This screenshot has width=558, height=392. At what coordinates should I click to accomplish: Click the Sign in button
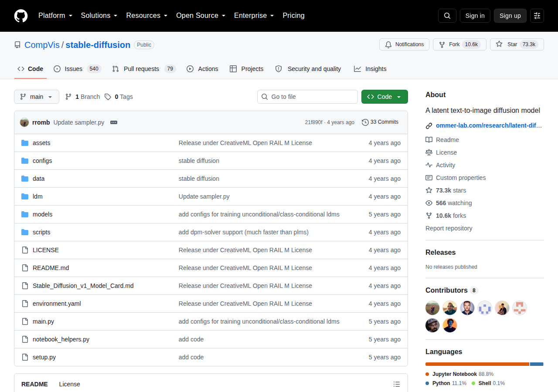475,16
